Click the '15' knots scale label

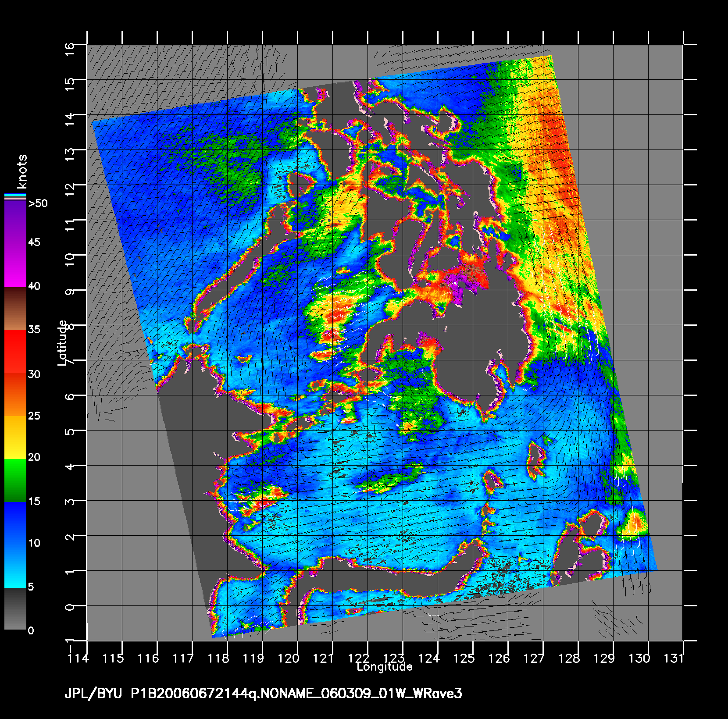tap(34, 501)
